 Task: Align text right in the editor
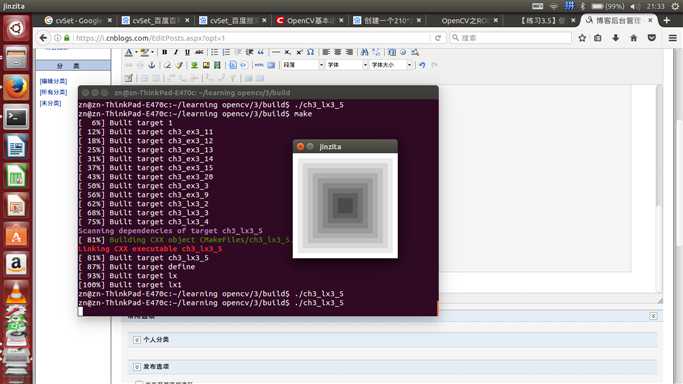click(x=349, y=52)
